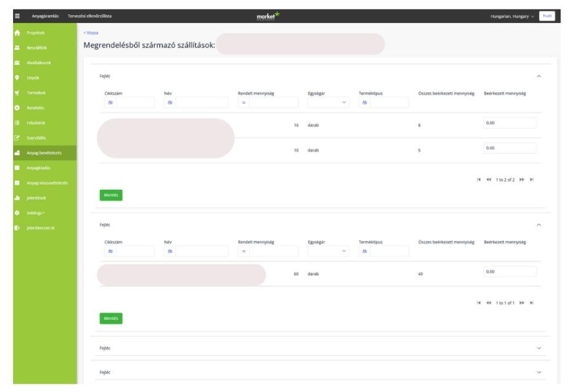Go to previous page in '1 to 2 of 2' pager
This screenshot has width=576, height=392.
489,180
